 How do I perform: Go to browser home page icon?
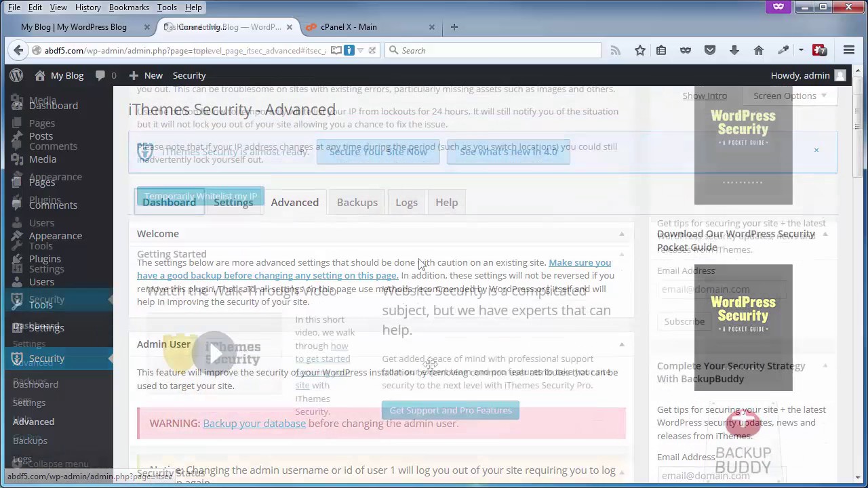tap(759, 50)
